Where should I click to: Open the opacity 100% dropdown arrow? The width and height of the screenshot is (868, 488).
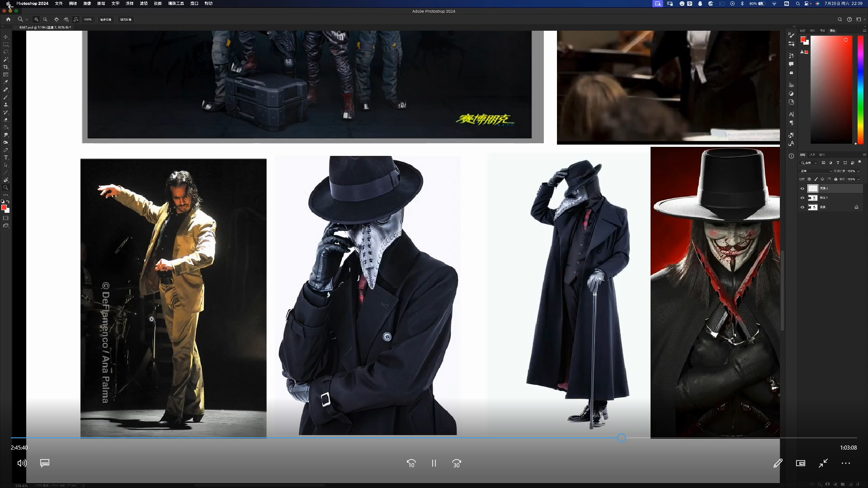click(x=859, y=171)
